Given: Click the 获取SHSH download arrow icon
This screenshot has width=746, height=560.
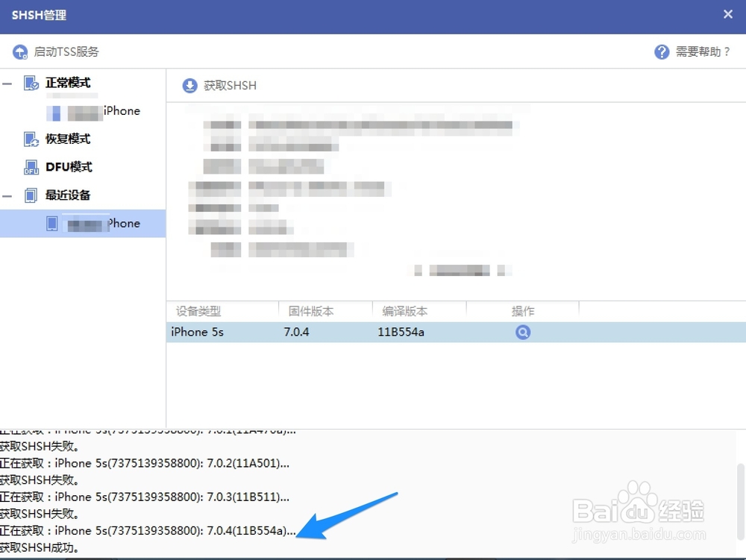Looking at the screenshot, I should 189,86.
